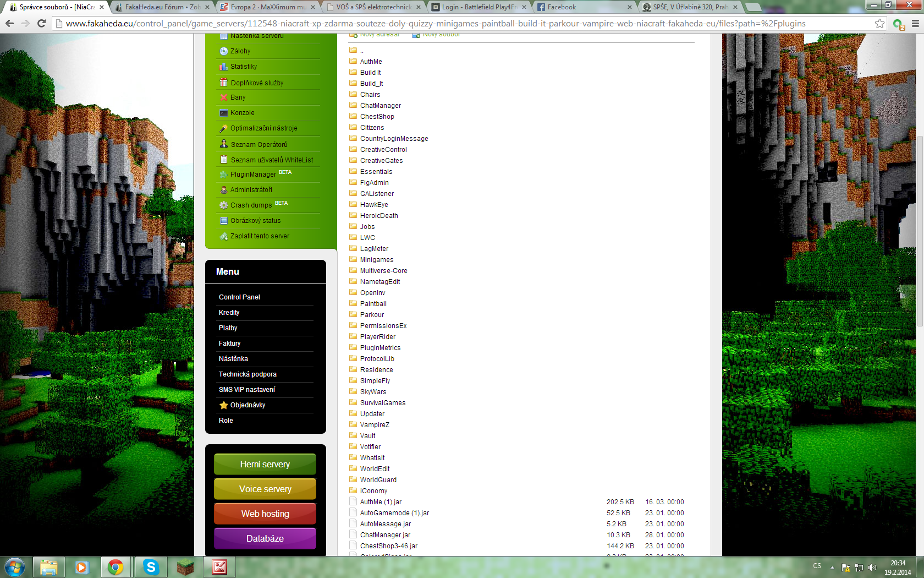Select the Optimalizační nástroje wand icon

tap(224, 128)
